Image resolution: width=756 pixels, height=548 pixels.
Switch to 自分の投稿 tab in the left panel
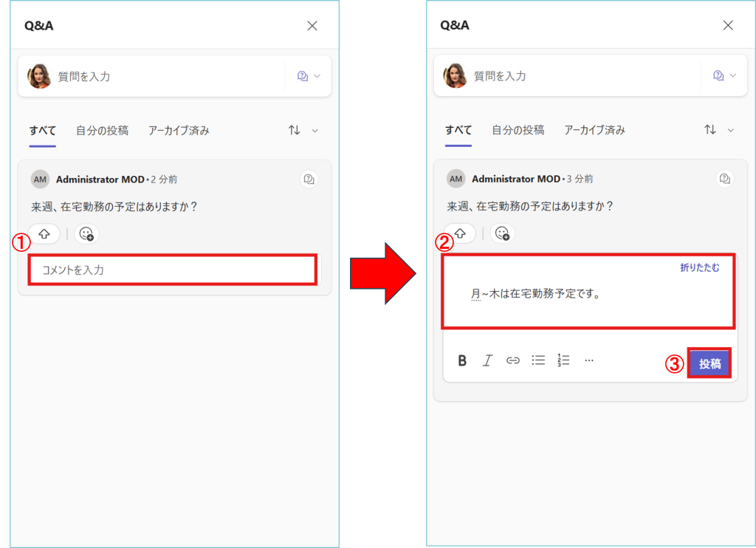(102, 130)
